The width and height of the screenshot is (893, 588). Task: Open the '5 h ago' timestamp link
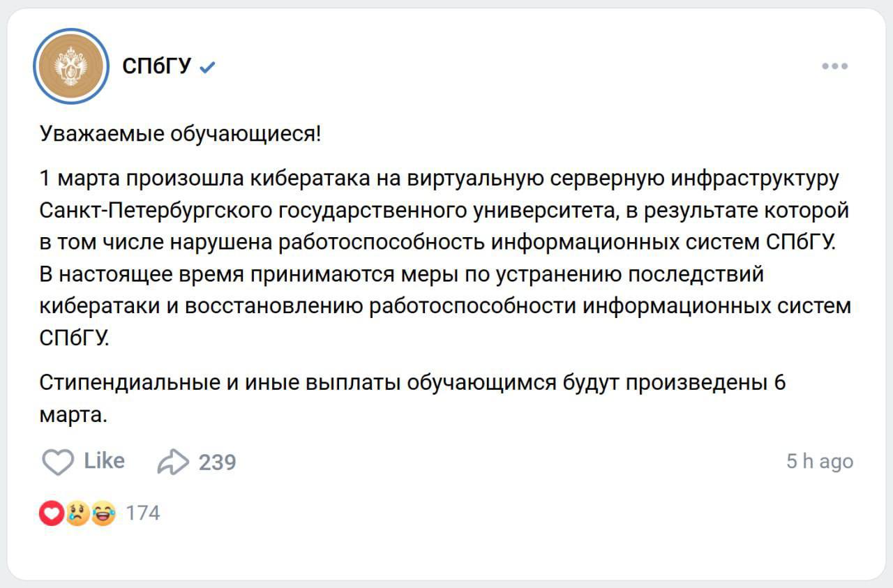pyautogui.click(x=820, y=462)
